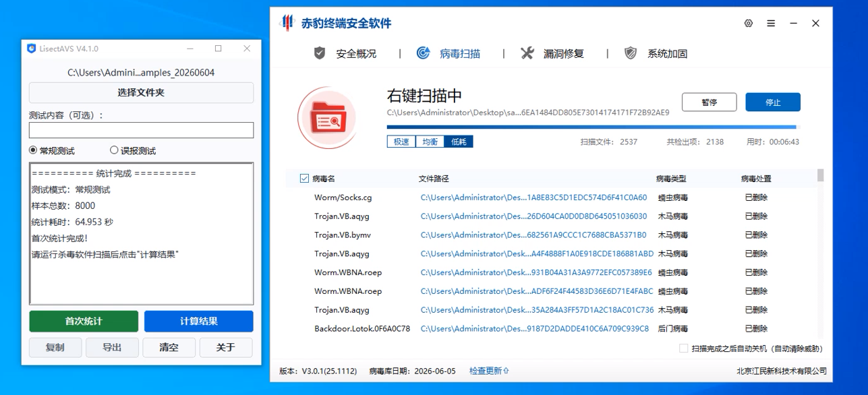Click the LisectAVS shield icon in title bar
The image size is (868, 395).
31,49
